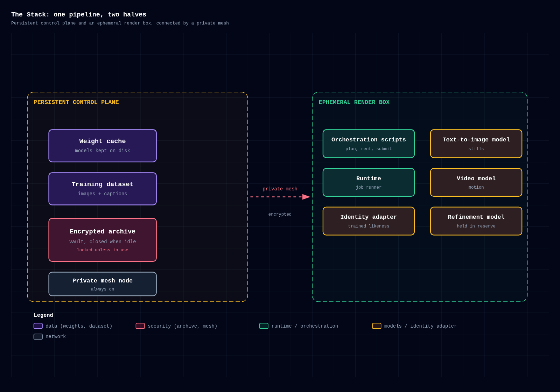The height and width of the screenshot is (392, 560).
Task: Select the Training dataset node
Action: click(x=103, y=189)
